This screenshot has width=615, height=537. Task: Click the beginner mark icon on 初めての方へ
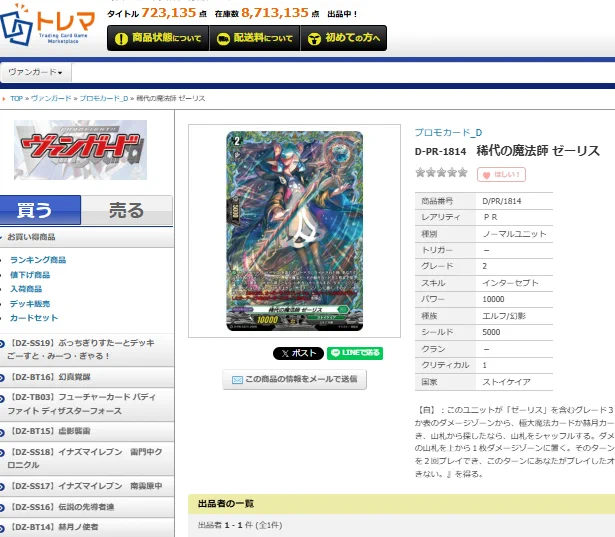click(314, 39)
